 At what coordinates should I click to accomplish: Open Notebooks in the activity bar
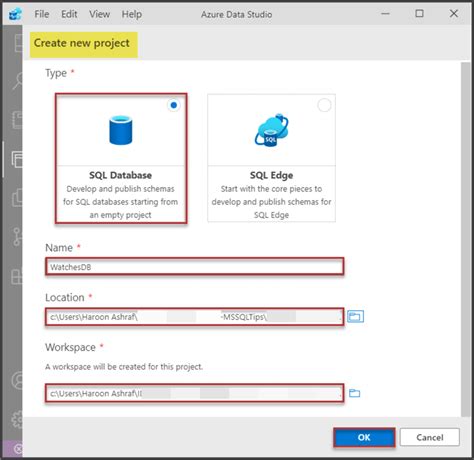[x=17, y=120]
